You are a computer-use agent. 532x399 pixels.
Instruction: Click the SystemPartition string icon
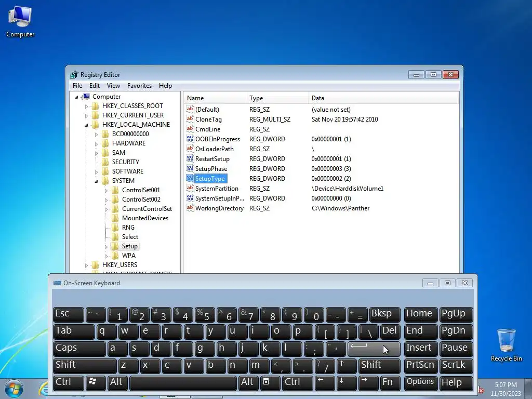[x=190, y=188]
